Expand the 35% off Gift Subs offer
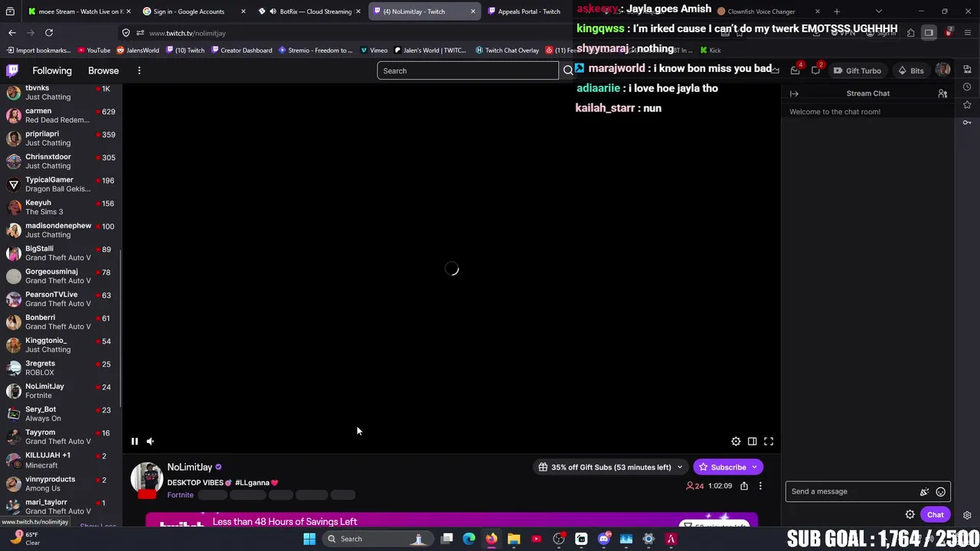This screenshot has height=551, width=980. point(609,467)
